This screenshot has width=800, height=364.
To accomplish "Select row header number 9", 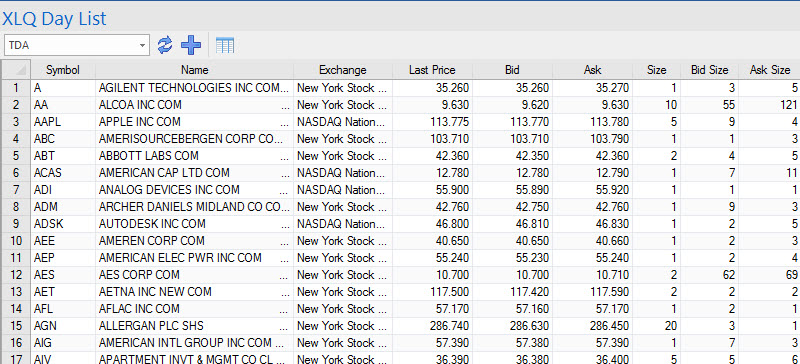I will tap(16, 224).
